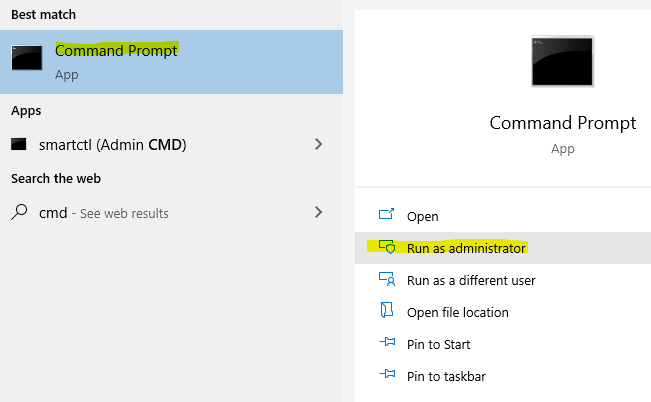Select Run as administrator option
This screenshot has height=402, width=651.
click(466, 248)
